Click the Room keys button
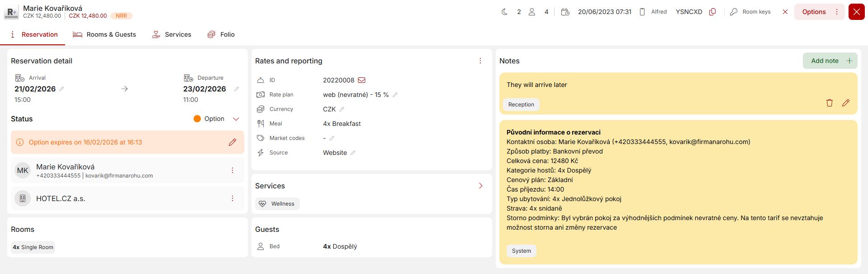 [750, 12]
